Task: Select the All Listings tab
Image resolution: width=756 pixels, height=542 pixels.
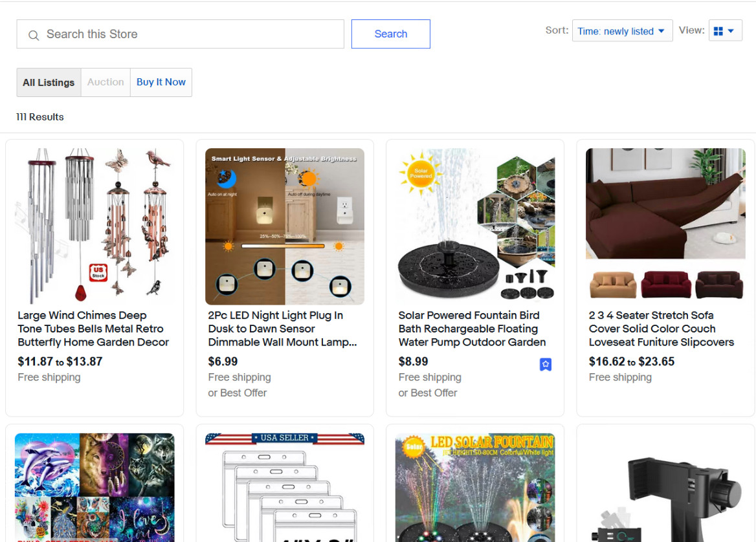Action: (x=49, y=82)
